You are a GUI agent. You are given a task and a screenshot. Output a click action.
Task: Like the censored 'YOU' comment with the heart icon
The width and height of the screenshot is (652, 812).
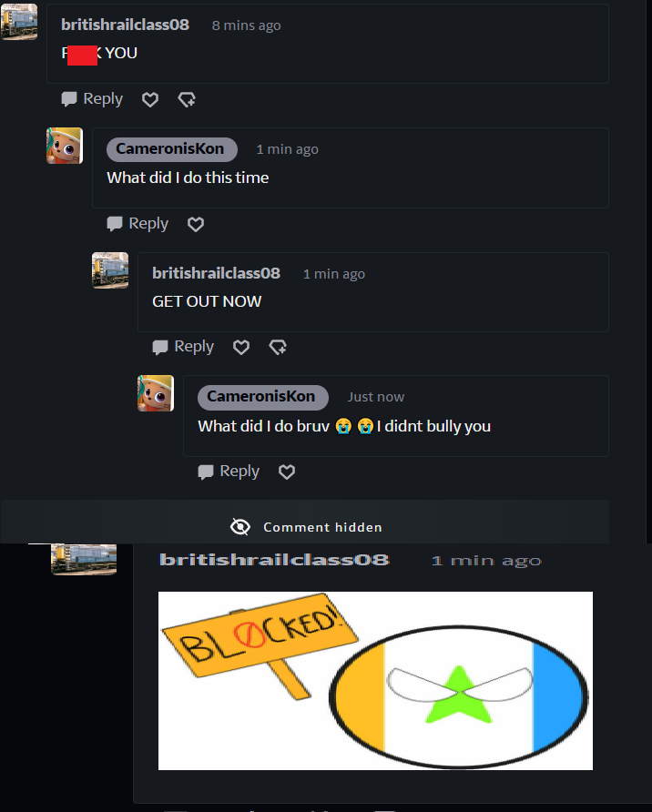point(150,99)
